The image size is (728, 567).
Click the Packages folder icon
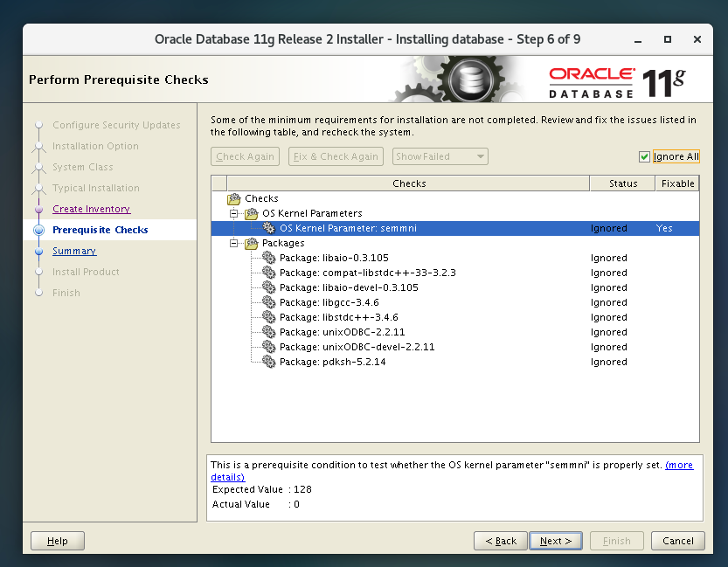pyautogui.click(x=251, y=243)
